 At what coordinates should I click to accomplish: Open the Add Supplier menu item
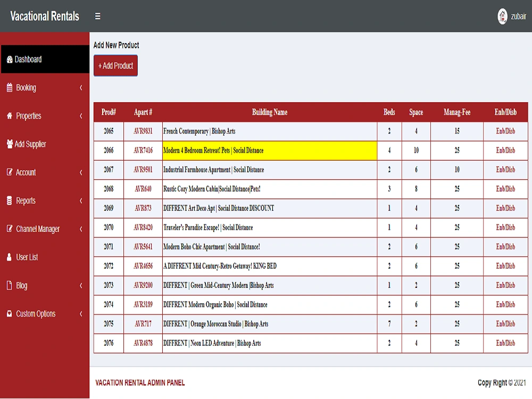[x=45, y=144]
